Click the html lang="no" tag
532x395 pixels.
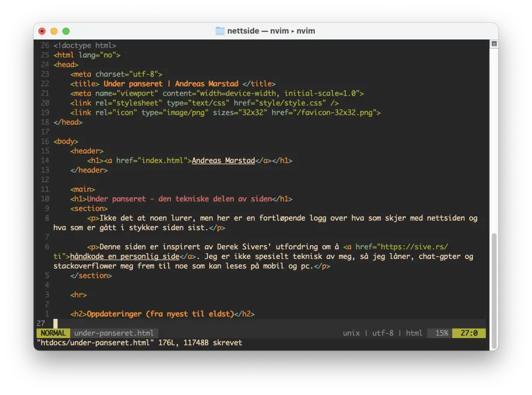(x=87, y=55)
